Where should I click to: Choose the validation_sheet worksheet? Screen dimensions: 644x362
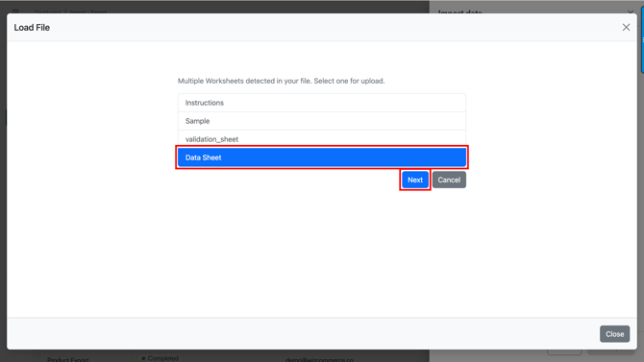[x=322, y=139]
